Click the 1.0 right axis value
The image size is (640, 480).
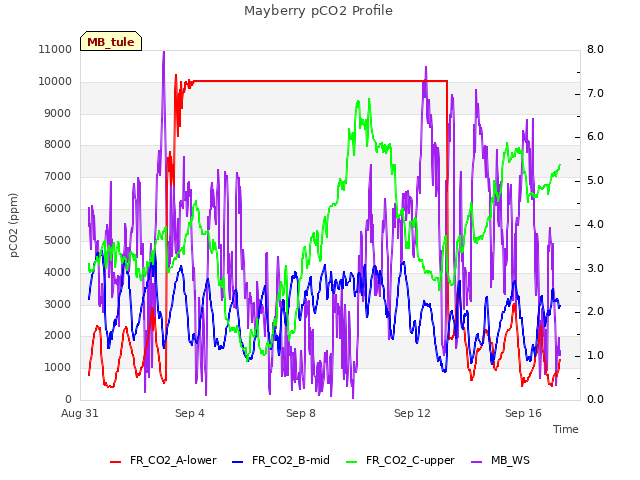[x=596, y=356]
